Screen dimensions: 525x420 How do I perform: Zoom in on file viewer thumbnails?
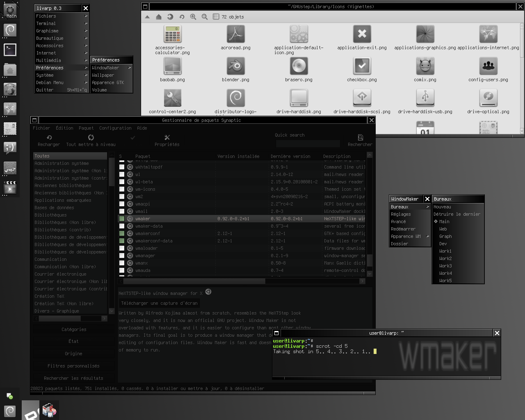click(x=193, y=17)
